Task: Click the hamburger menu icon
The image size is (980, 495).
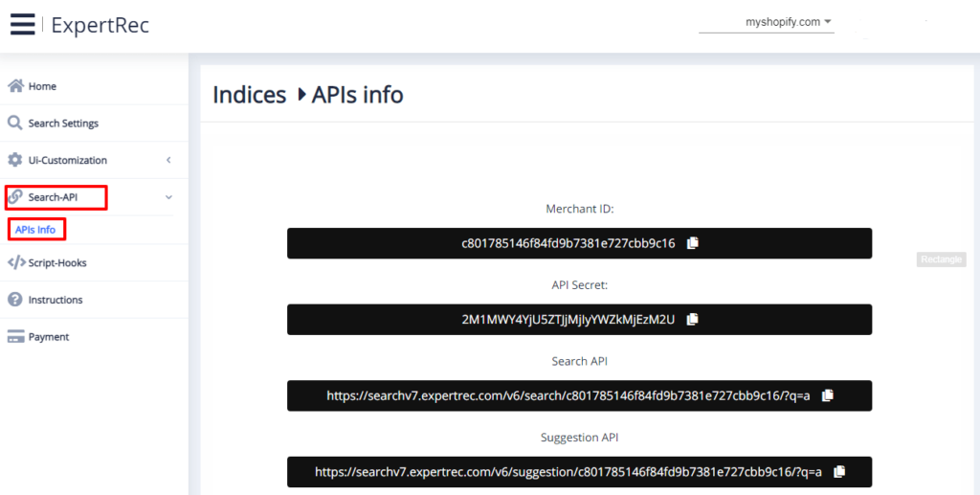Action: [x=23, y=25]
